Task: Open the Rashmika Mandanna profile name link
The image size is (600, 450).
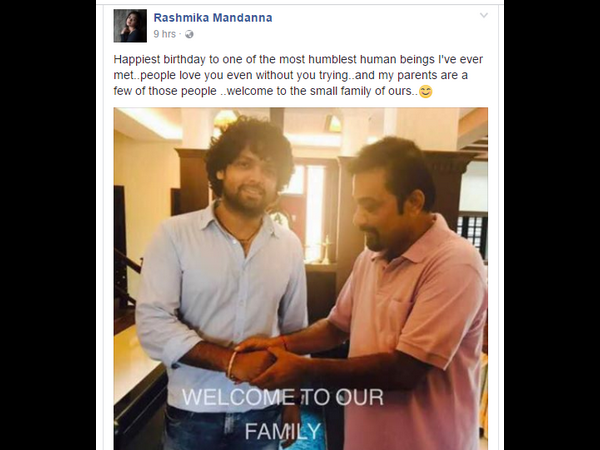Action: pyautogui.click(x=213, y=18)
